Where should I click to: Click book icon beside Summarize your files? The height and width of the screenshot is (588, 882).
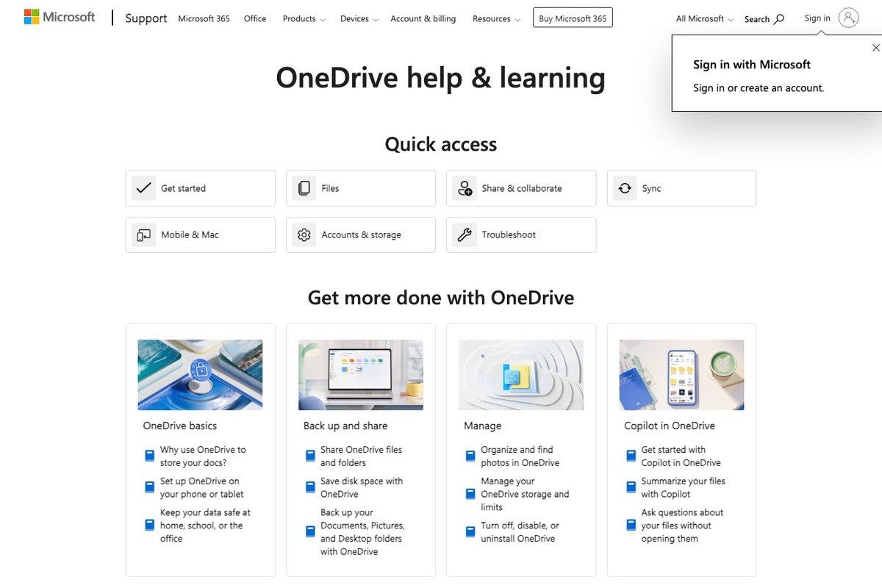[x=631, y=488]
